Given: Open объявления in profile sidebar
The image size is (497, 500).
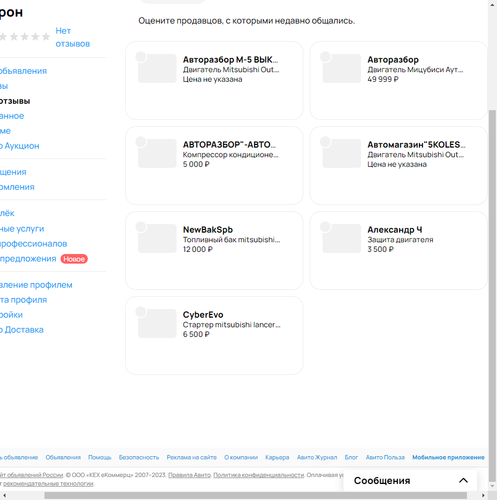Looking at the screenshot, I should [x=23, y=71].
